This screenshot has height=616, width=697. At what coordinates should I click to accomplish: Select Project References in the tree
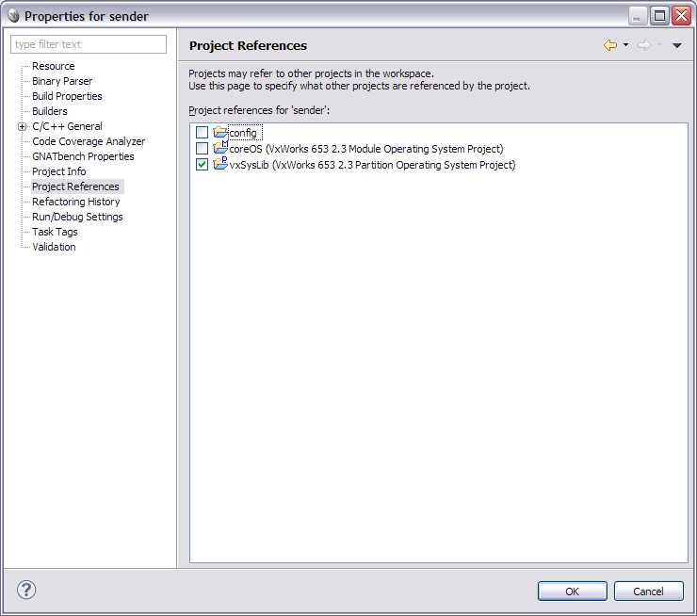tap(75, 186)
